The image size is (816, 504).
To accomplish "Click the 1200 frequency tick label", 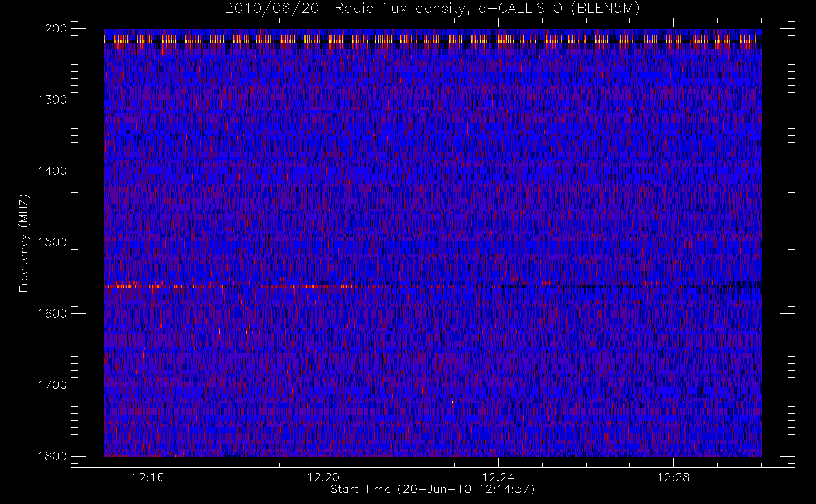I will [52, 29].
